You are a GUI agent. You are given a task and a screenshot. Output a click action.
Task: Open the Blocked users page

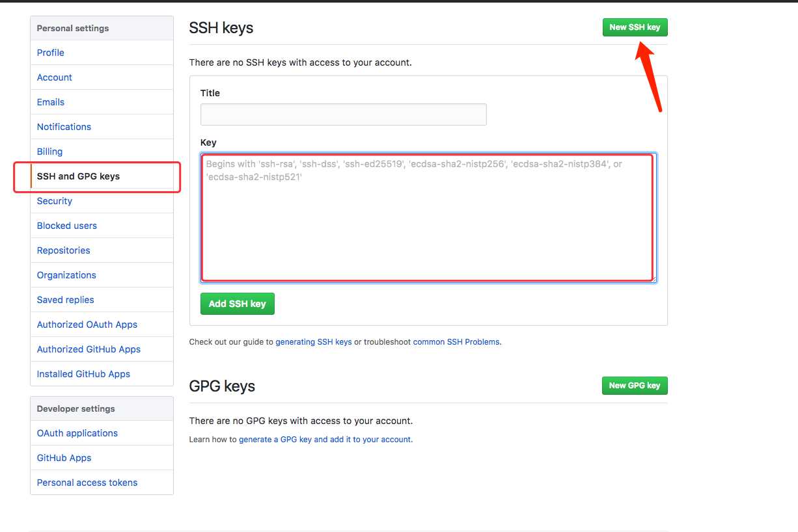(67, 226)
